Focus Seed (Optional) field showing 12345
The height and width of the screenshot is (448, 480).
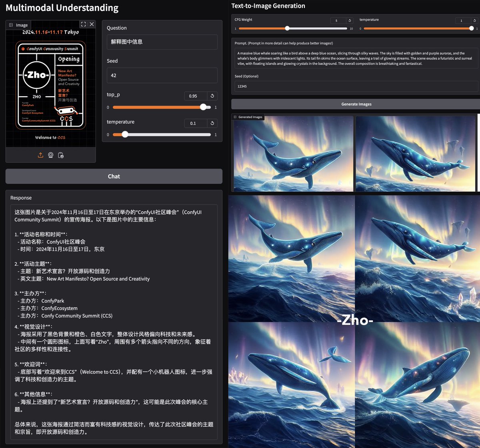pyautogui.click(x=356, y=86)
